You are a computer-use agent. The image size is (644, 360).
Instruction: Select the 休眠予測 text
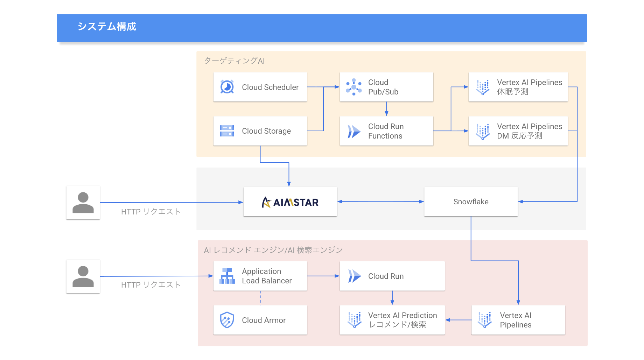512,92
